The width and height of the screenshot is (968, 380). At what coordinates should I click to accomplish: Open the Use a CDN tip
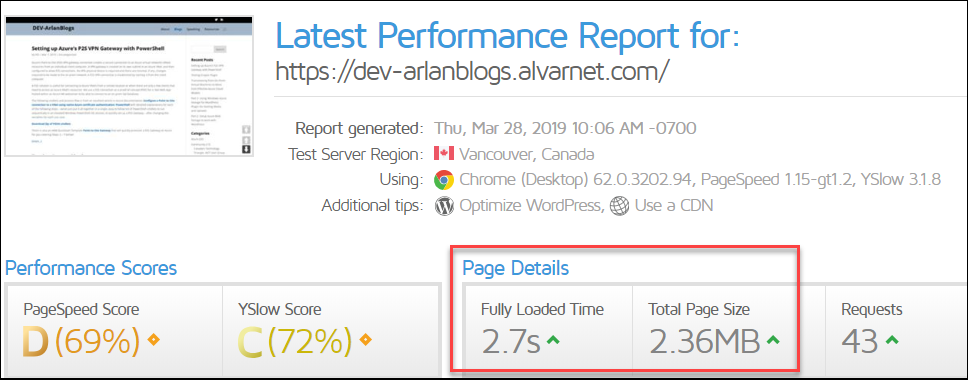coord(674,205)
